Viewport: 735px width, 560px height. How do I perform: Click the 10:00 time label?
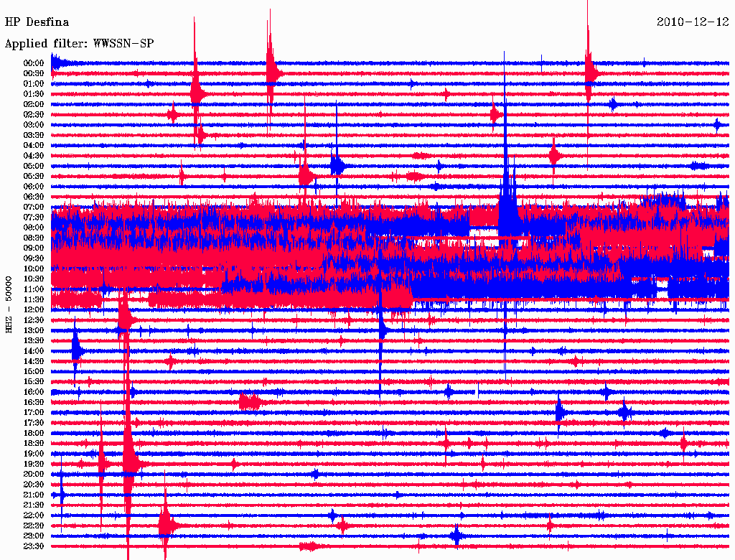(34, 269)
